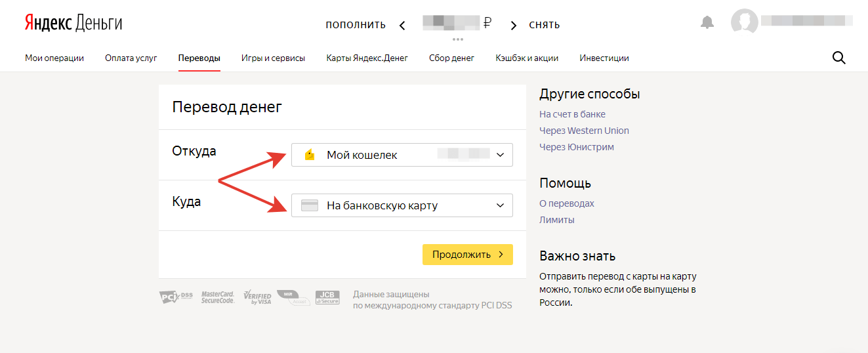The width and height of the screenshot is (868, 353).
Task: Open the 'Лимиты' help link
Action: [556, 220]
